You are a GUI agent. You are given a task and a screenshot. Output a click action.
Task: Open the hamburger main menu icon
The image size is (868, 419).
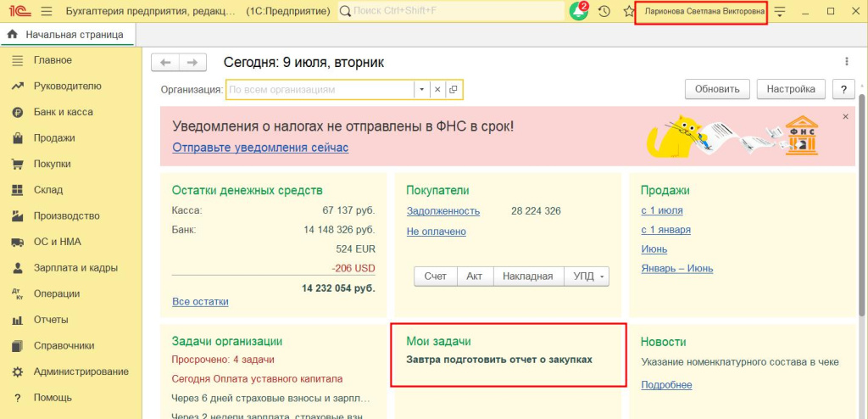(46, 11)
